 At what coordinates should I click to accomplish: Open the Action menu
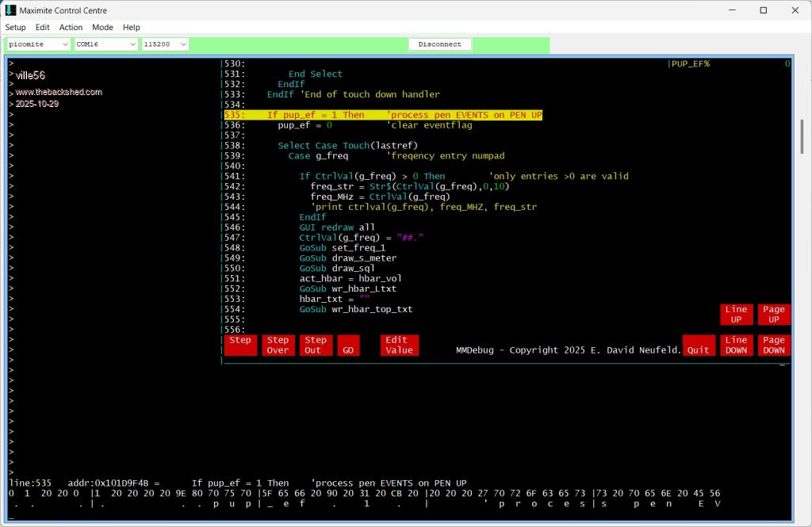point(71,27)
